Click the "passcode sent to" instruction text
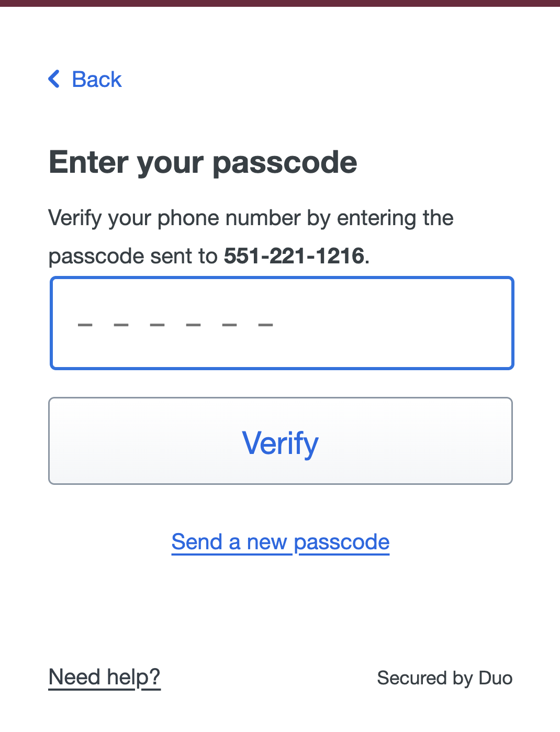This screenshot has width=560, height=732. point(132,256)
